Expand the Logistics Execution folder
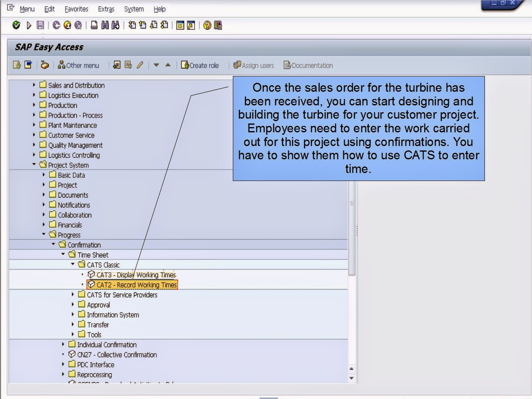Viewport: 532px width, 399px height. [x=34, y=95]
